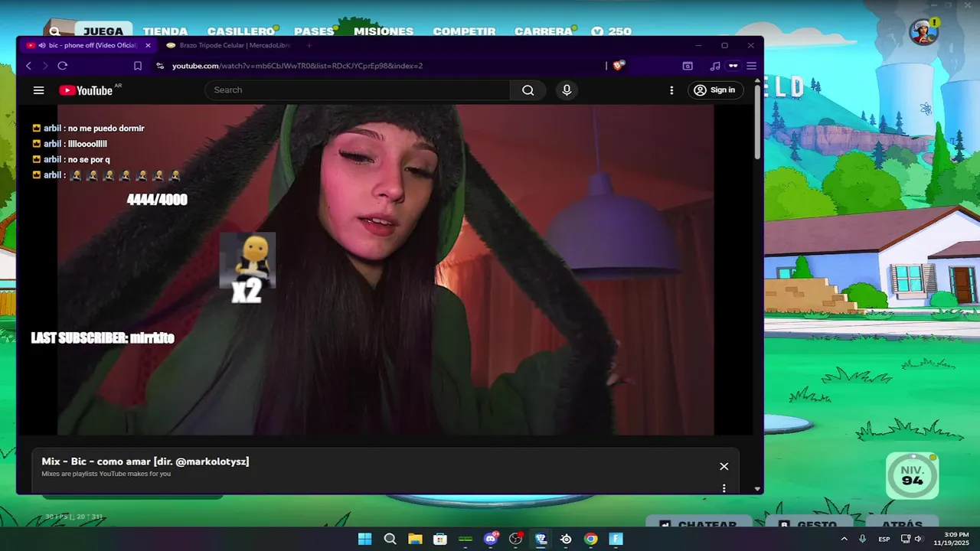Click the Sign in button
This screenshot has height=551, width=980.
coord(714,90)
